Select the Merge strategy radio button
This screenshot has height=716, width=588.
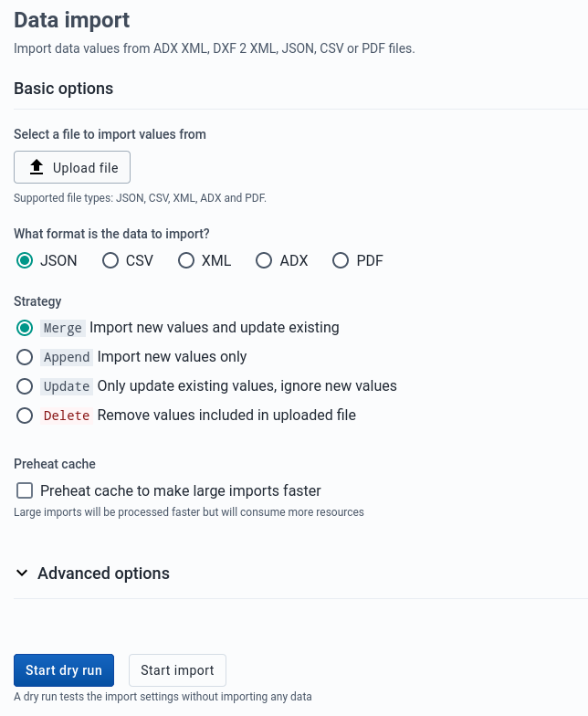(x=25, y=328)
